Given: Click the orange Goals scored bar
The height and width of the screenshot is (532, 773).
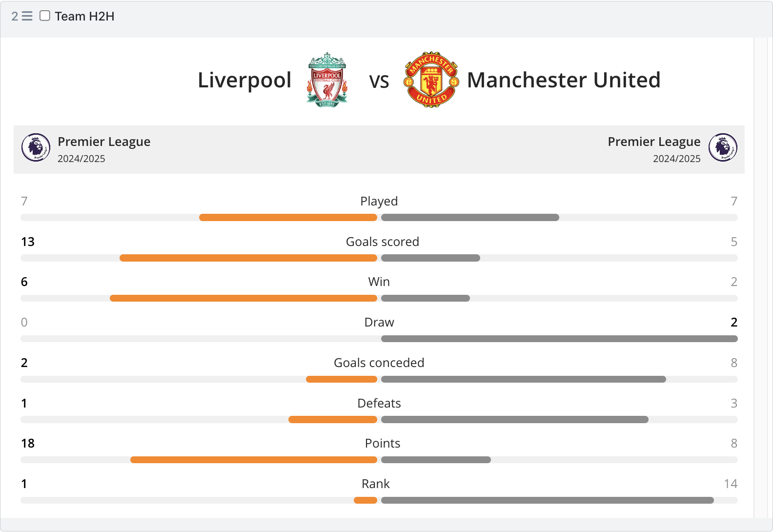Looking at the screenshot, I should pyautogui.click(x=248, y=258).
